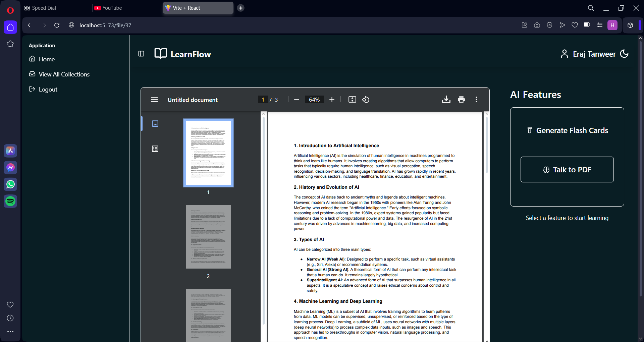The width and height of the screenshot is (644, 342).
Task: Click Generate Flash Cards button
Action: click(x=567, y=130)
